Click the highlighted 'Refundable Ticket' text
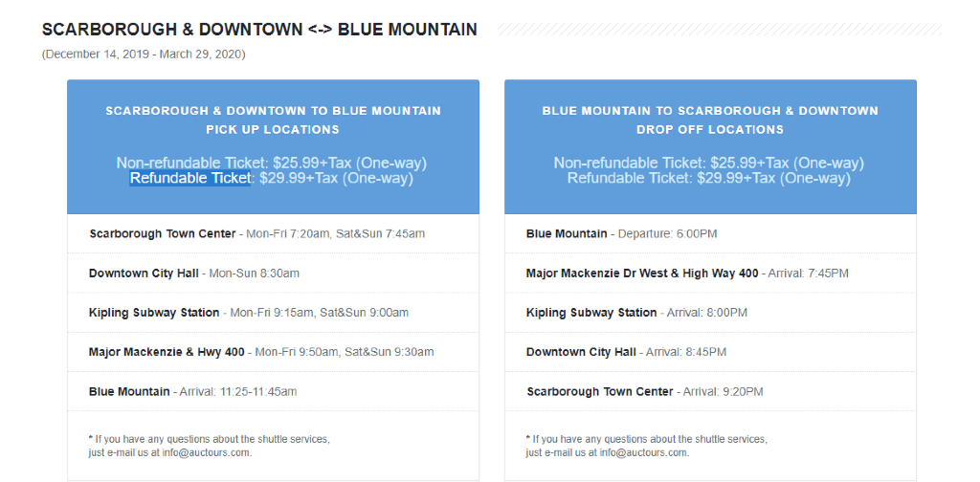Viewport: 980px width, 482px height. click(190, 179)
